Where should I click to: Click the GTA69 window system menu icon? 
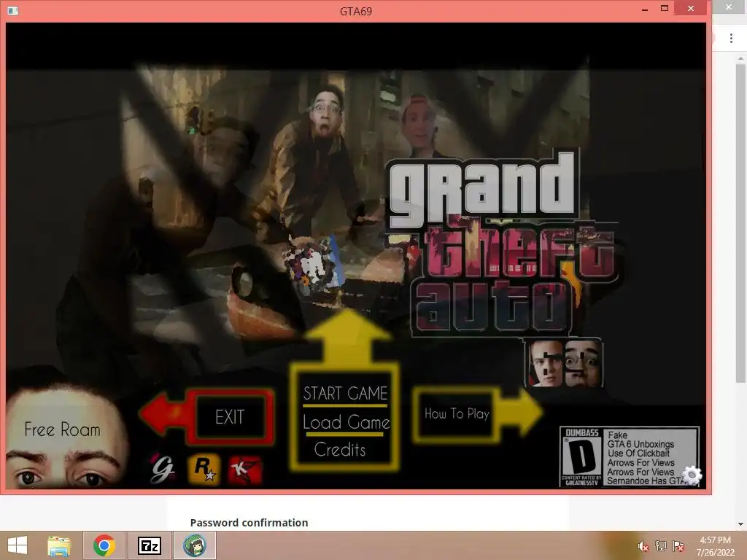(x=13, y=10)
